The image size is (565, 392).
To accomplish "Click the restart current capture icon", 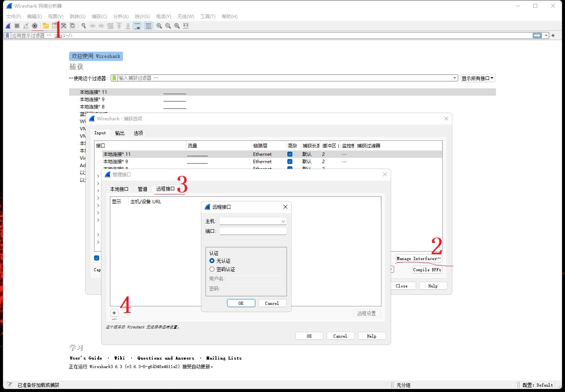I will click(x=26, y=26).
